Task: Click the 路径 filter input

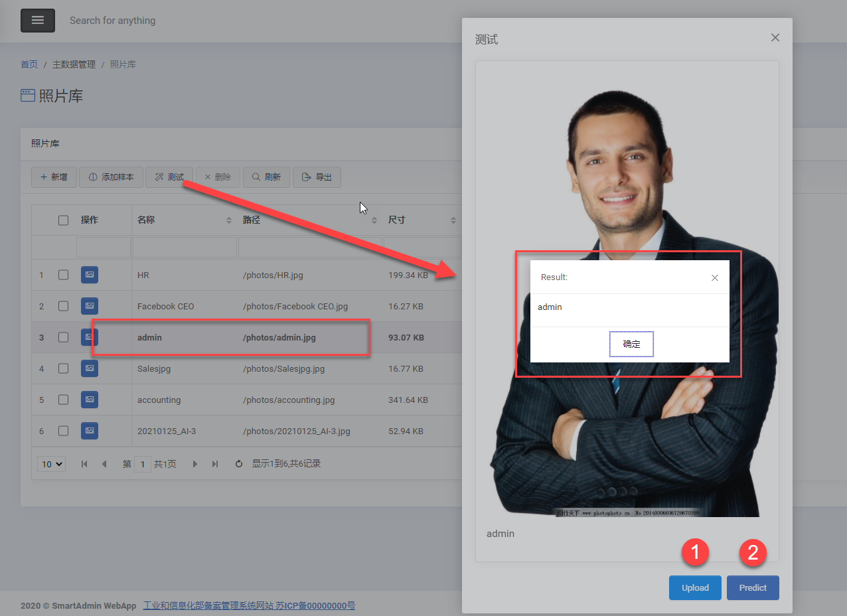Action: point(310,248)
